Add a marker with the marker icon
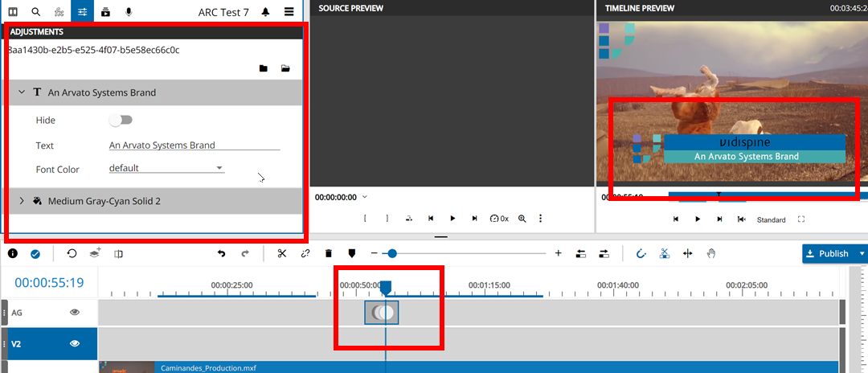This screenshot has width=868, height=373. [351, 253]
